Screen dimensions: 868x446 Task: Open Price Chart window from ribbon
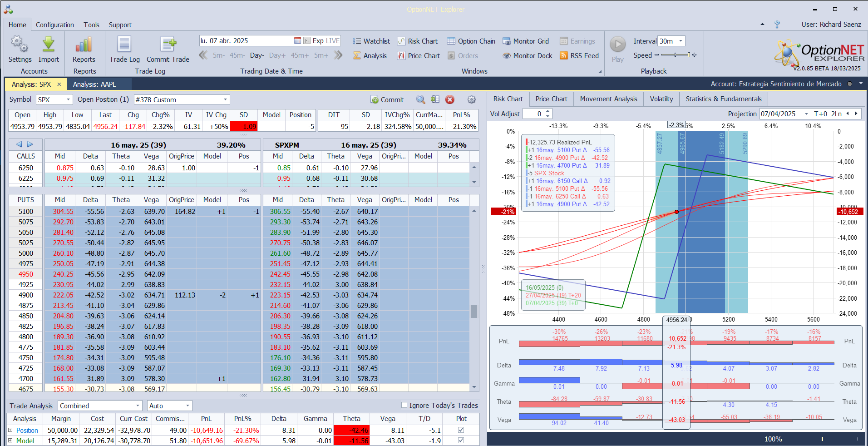[419, 56]
